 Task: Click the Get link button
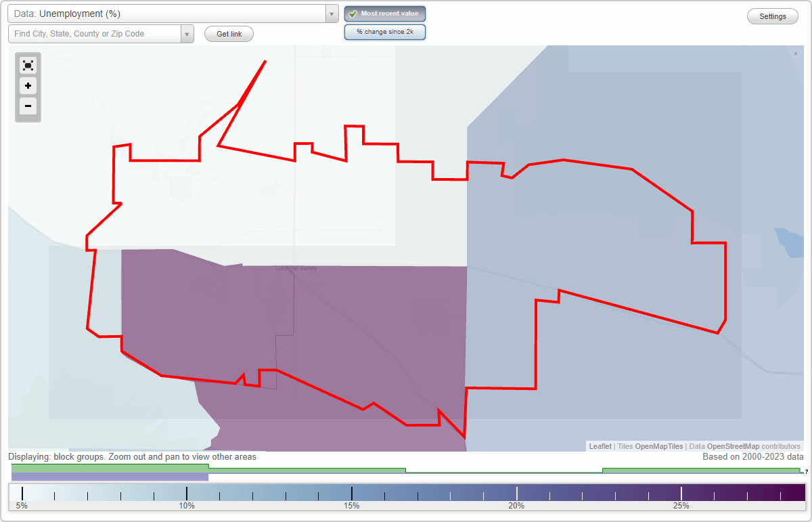tap(229, 34)
